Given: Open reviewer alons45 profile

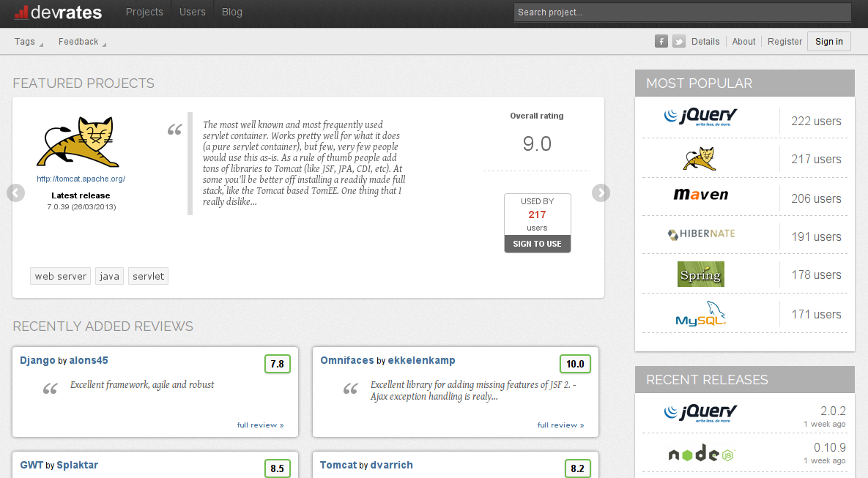Looking at the screenshot, I should [89, 361].
